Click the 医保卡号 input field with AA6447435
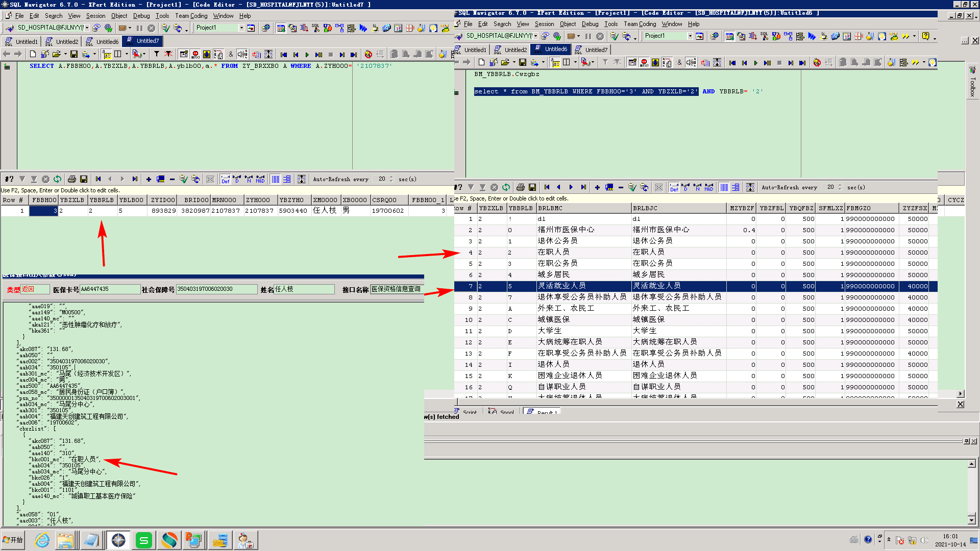Viewport: 980px width, 551px height. pyautogui.click(x=110, y=289)
